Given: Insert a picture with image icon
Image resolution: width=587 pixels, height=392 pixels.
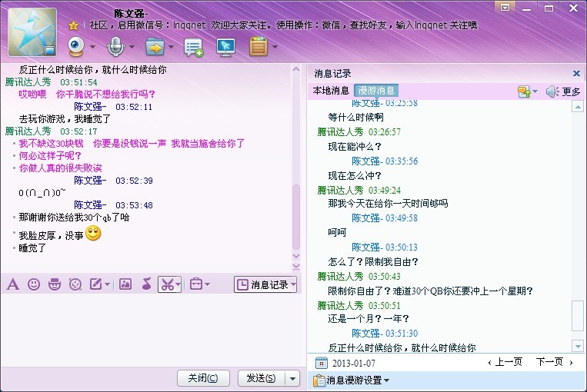Looking at the screenshot, I should click(x=125, y=284).
